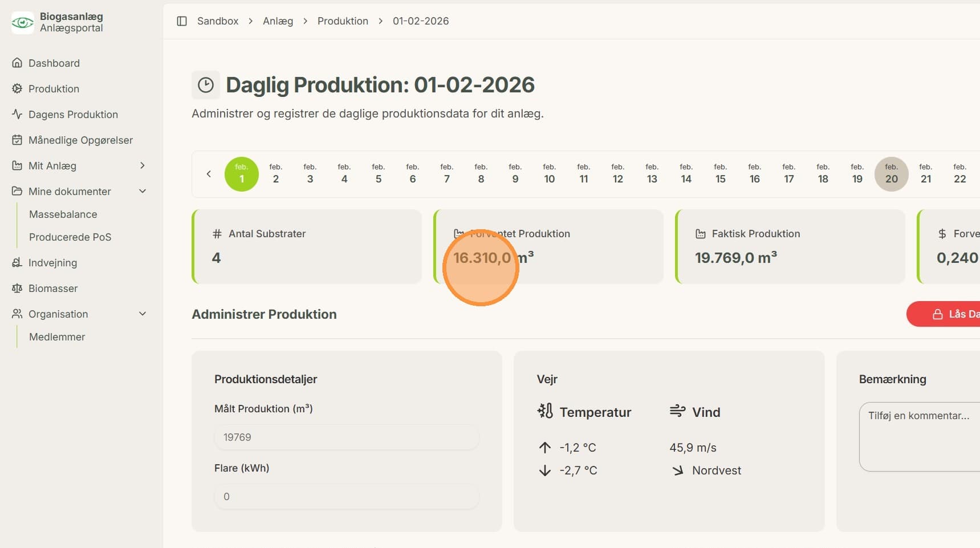Click the Biogasanlæg eye logo
980x548 pixels.
(23, 23)
